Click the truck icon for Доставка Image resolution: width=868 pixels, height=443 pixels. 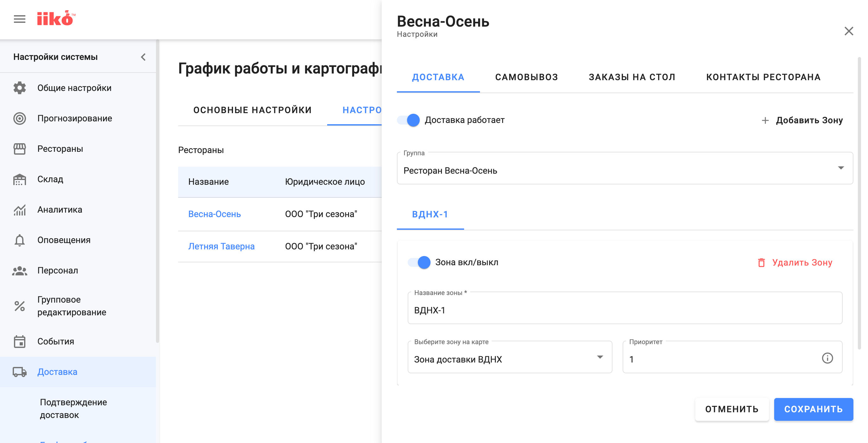(20, 372)
